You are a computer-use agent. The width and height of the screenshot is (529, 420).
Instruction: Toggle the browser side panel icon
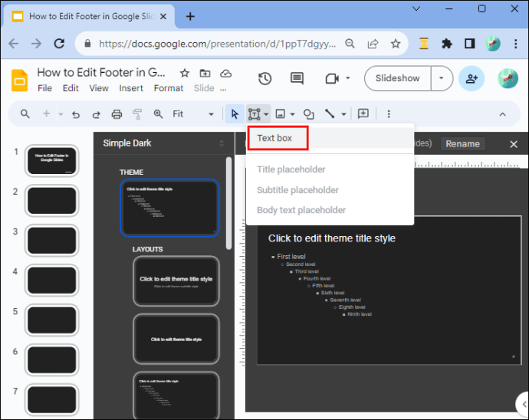470,44
